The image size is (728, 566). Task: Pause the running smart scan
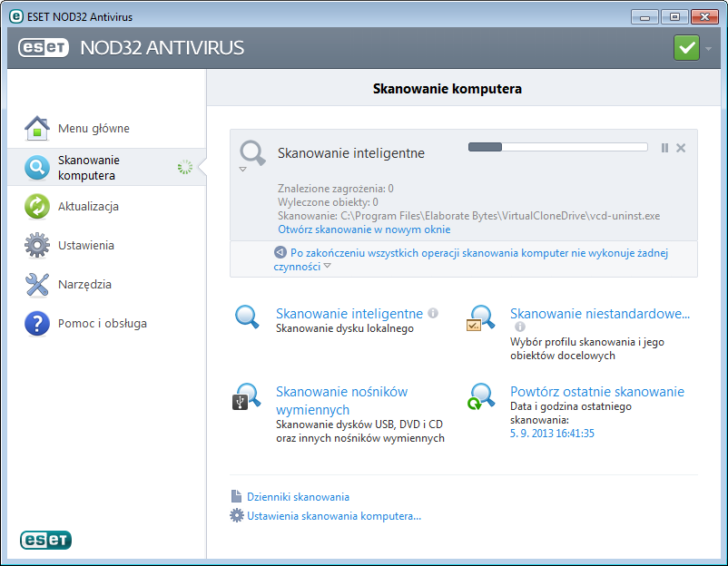664,148
